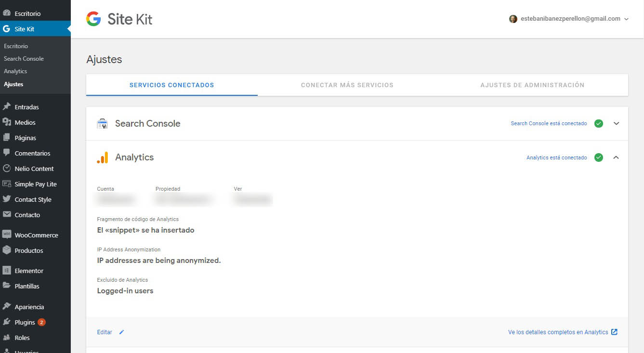The image size is (644, 353).
Task: Switch to Servicios Conectados tab
Action: tap(172, 85)
